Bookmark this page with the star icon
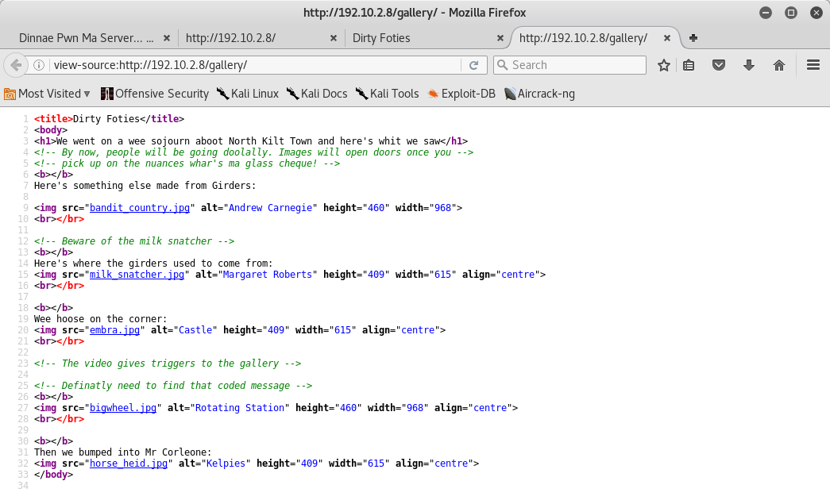 [x=664, y=65]
